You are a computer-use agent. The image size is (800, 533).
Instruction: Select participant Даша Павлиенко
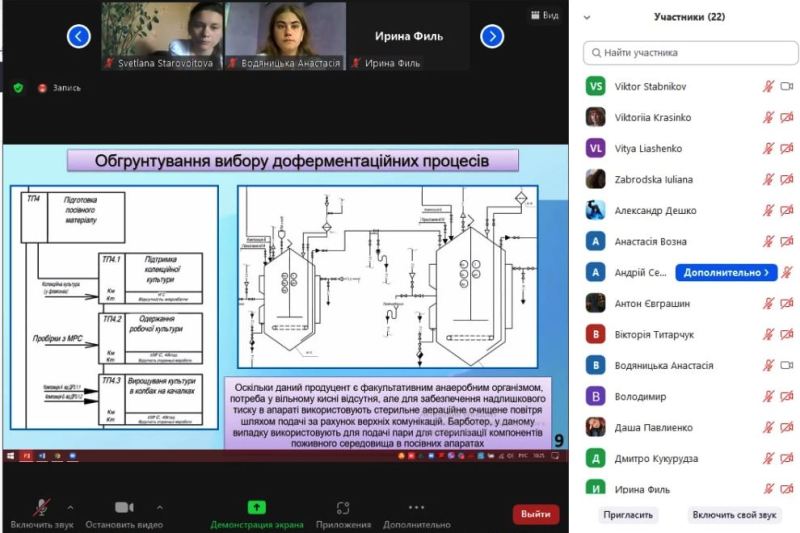click(x=690, y=427)
